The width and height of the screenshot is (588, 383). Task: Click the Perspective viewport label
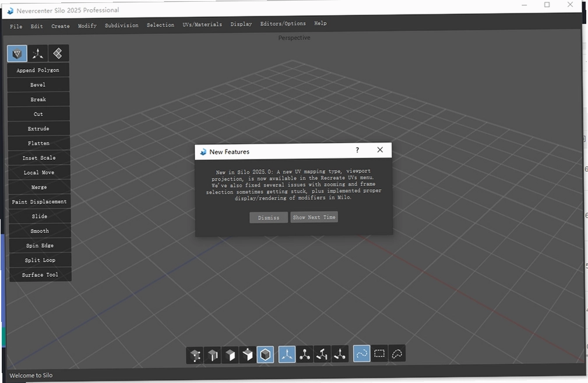(294, 38)
